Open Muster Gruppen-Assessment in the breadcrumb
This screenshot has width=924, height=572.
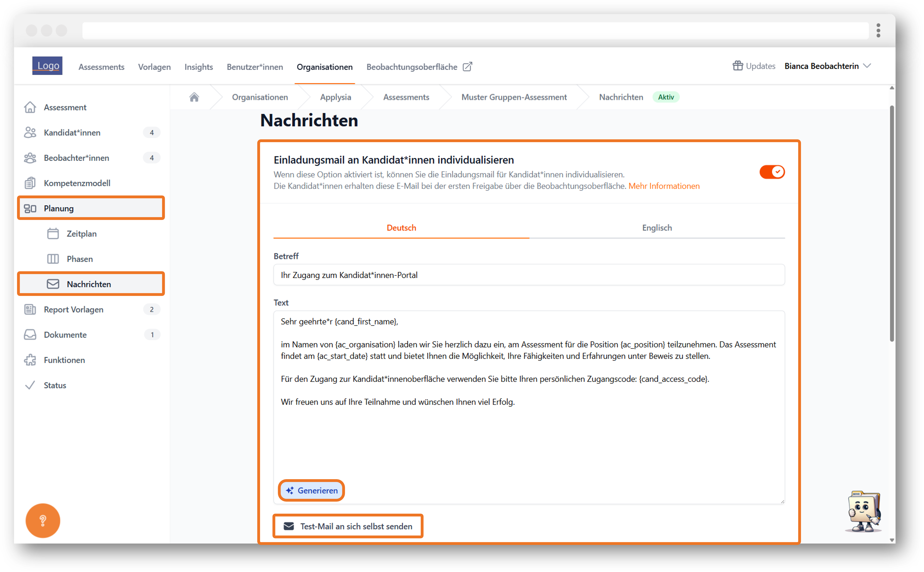click(514, 97)
